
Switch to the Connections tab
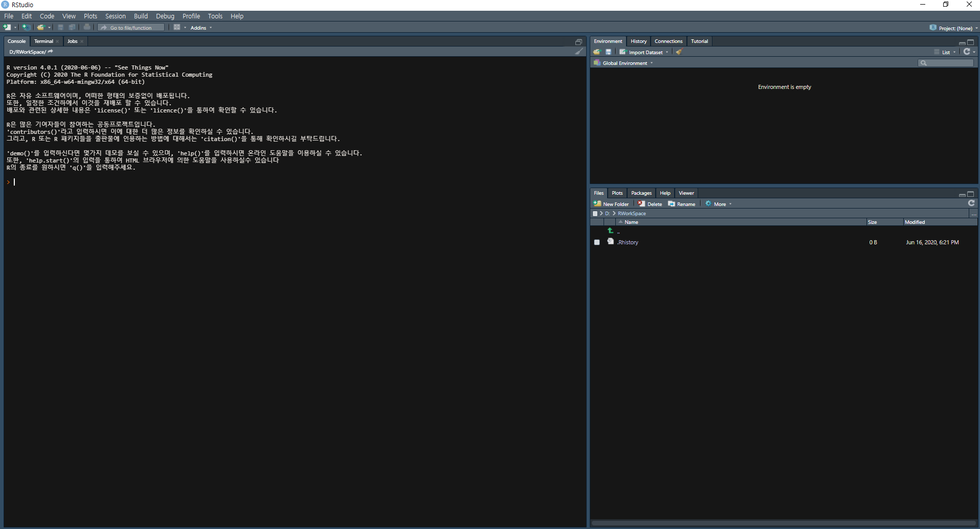pos(669,41)
